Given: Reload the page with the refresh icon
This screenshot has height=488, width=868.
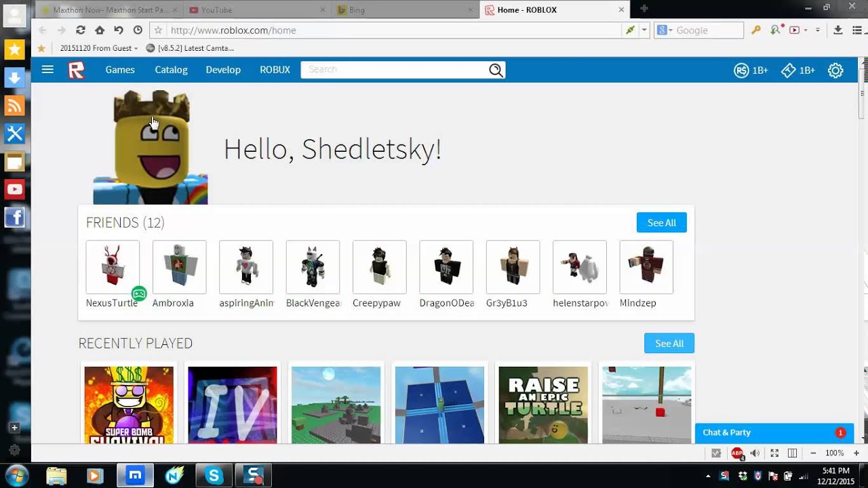Looking at the screenshot, I should [81, 30].
